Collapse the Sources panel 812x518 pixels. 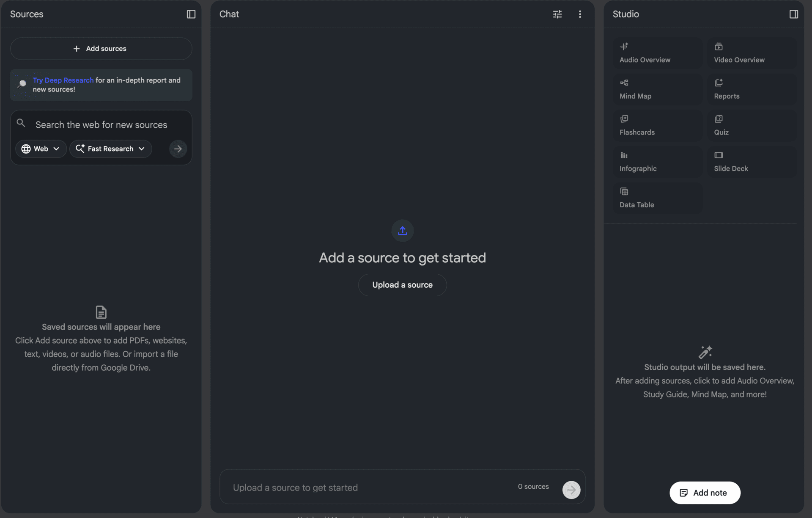(191, 14)
